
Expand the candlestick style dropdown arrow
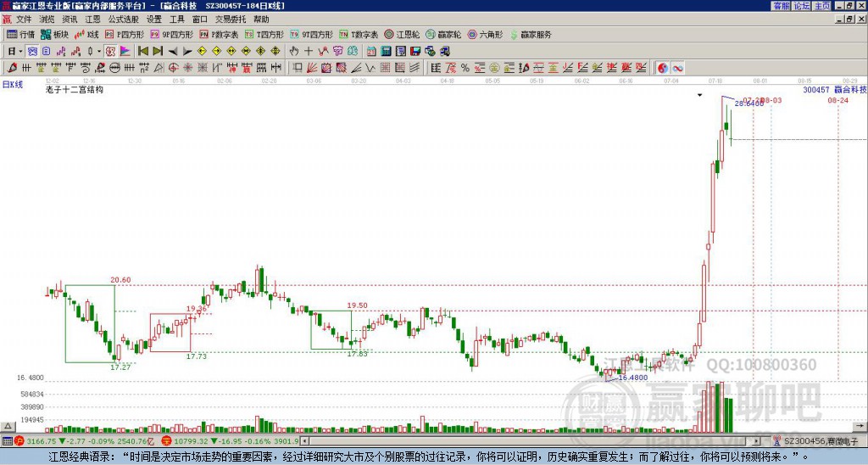pos(99,51)
